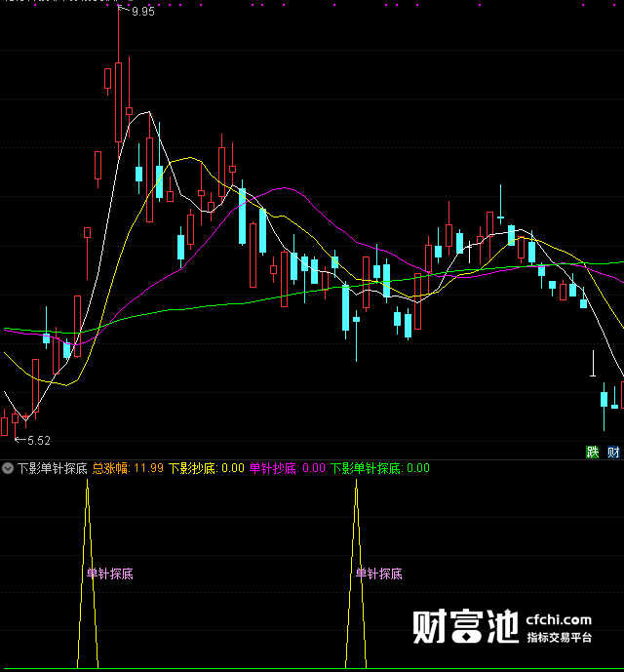
Task: Click the green 下影单针探底: 0.00 value
Action: tap(379, 468)
